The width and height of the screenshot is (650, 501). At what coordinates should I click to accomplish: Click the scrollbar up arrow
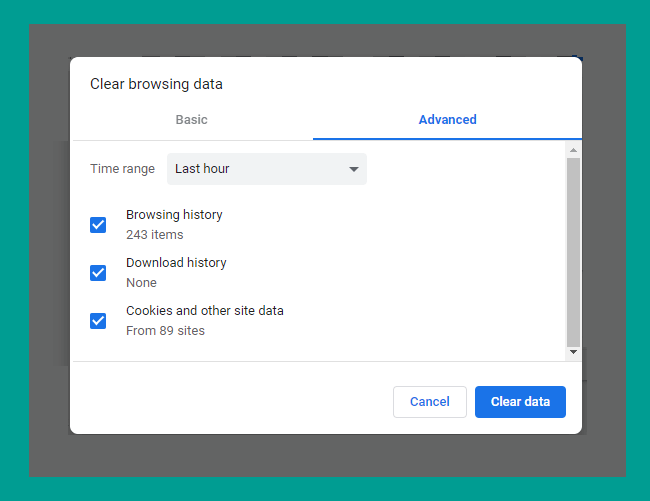click(573, 150)
